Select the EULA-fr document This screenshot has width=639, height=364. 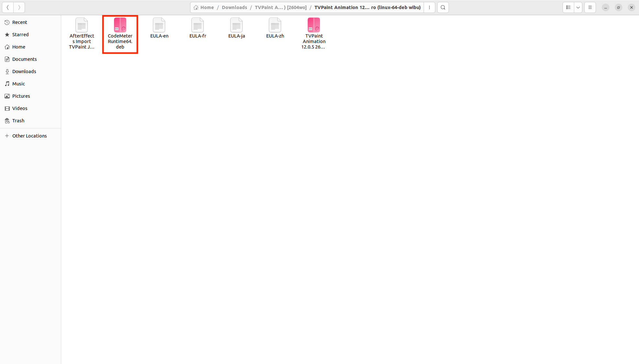pos(198,25)
